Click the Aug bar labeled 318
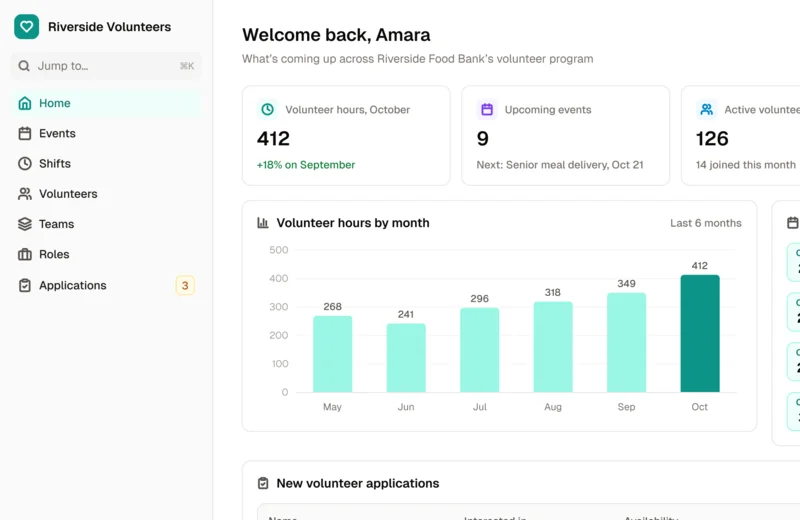 click(x=553, y=347)
